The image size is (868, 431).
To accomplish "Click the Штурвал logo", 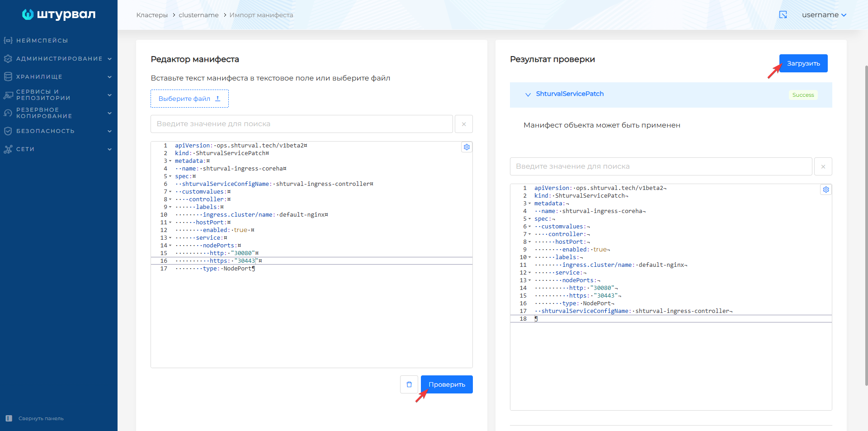I will [x=59, y=14].
